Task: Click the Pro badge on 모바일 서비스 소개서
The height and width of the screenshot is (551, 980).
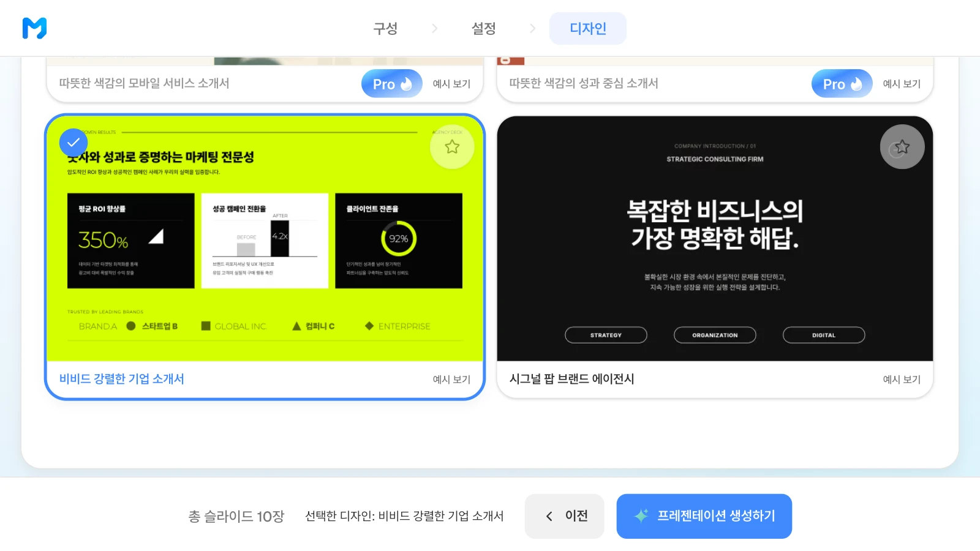Action: tap(392, 84)
